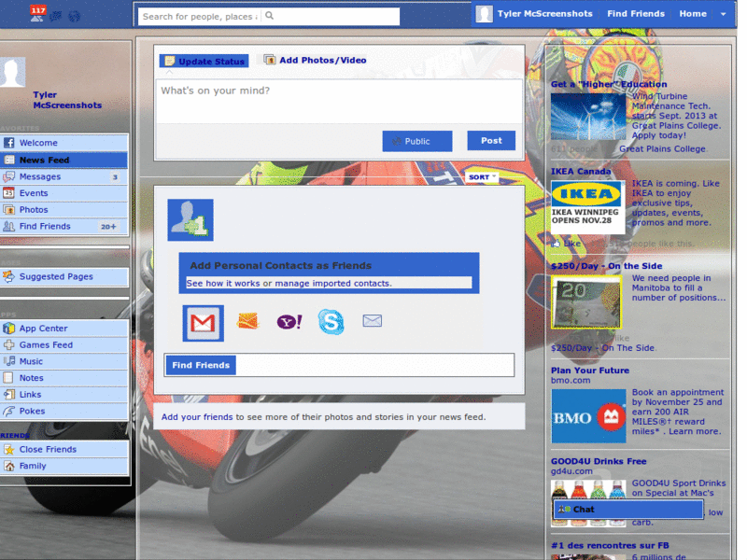Click Find Friends in the top bar

(636, 14)
